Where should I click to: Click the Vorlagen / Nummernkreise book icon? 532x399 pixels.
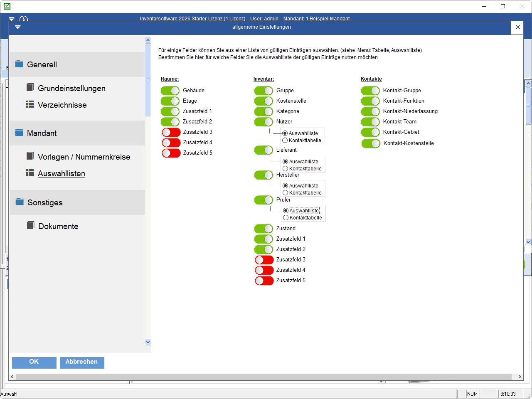coord(30,156)
